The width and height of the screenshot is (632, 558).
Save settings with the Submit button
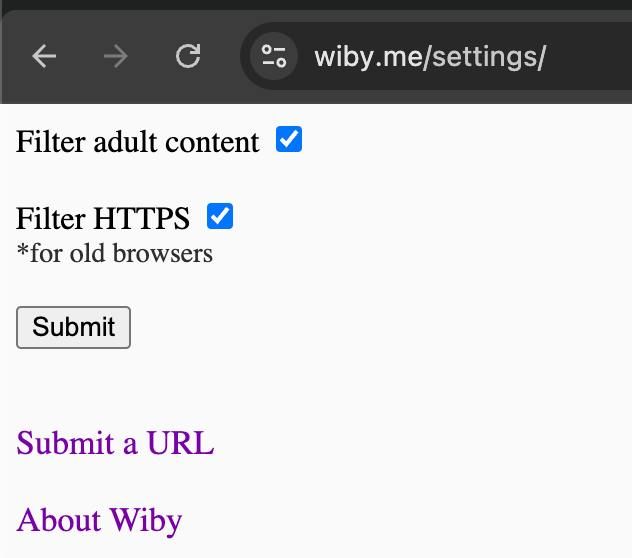[73, 327]
